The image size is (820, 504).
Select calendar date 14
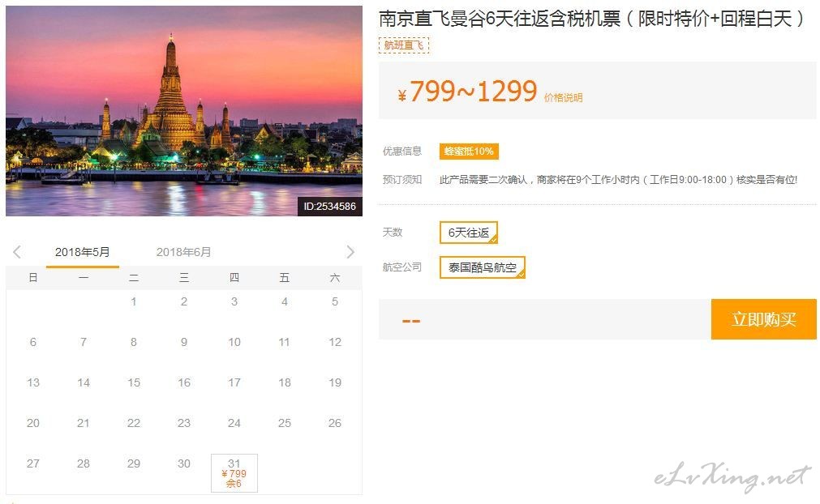click(x=84, y=382)
